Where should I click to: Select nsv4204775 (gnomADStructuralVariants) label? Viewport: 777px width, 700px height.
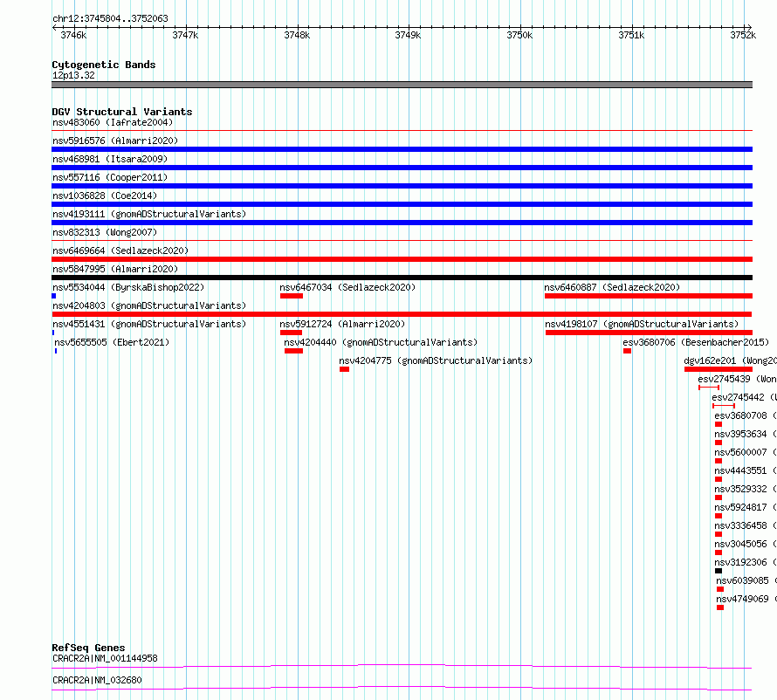[436, 360]
